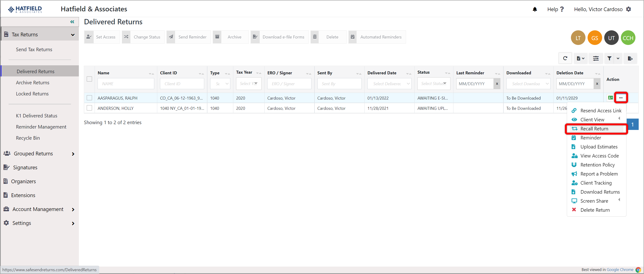Check the select-all checkbox in header
The width and height of the screenshot is (644, 274).
89,79
